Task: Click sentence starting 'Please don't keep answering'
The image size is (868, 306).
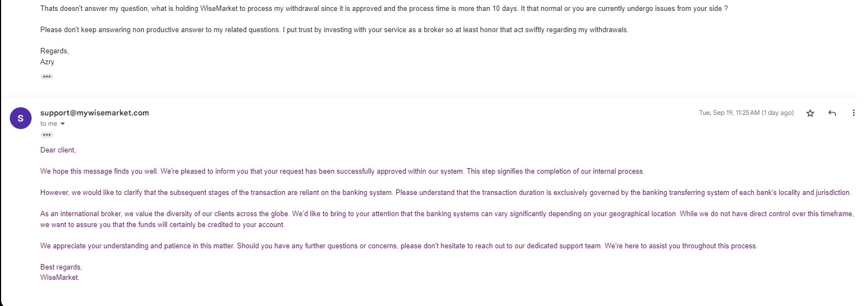Action: [x=334, y=29]
